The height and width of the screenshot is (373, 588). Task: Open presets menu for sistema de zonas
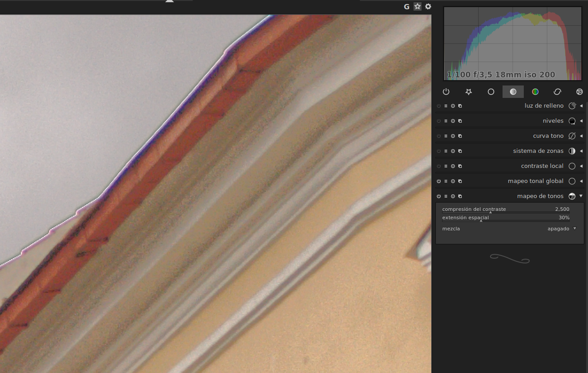[446, 151]
